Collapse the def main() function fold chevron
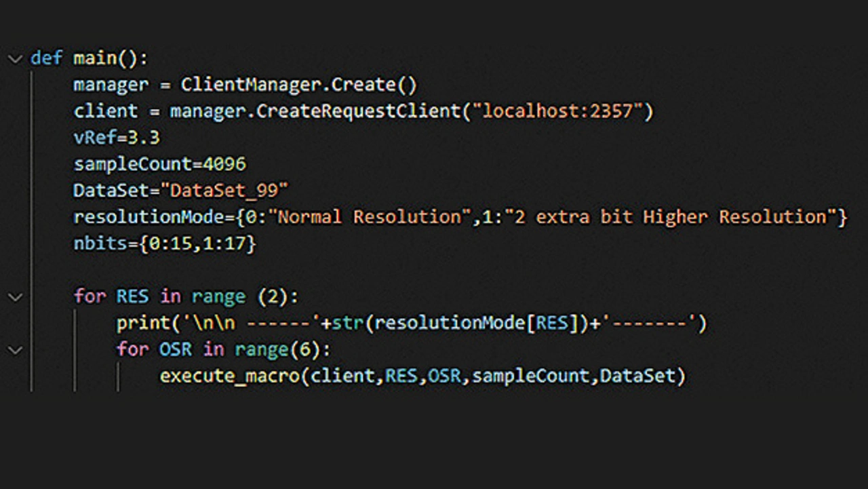This screenshot has width=868, height=489. click(15, 59)
